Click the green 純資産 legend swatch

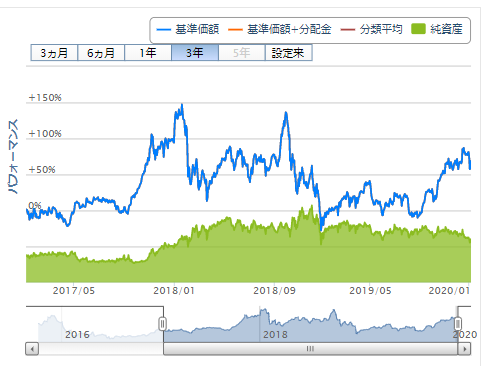[x=418, y=29]
